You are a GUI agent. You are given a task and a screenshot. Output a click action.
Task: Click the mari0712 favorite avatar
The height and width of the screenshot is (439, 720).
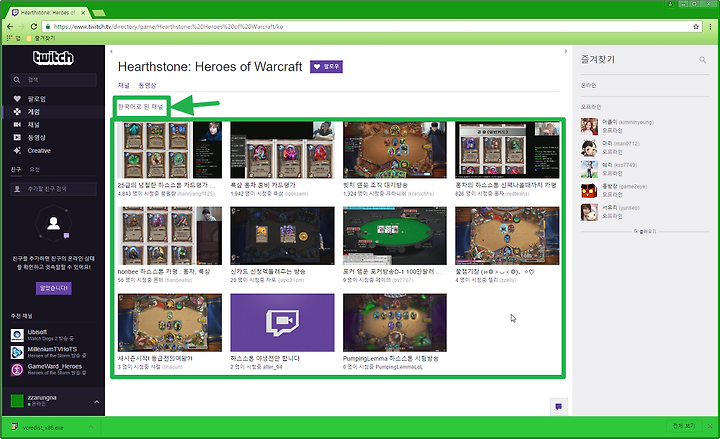click(589, 148)
